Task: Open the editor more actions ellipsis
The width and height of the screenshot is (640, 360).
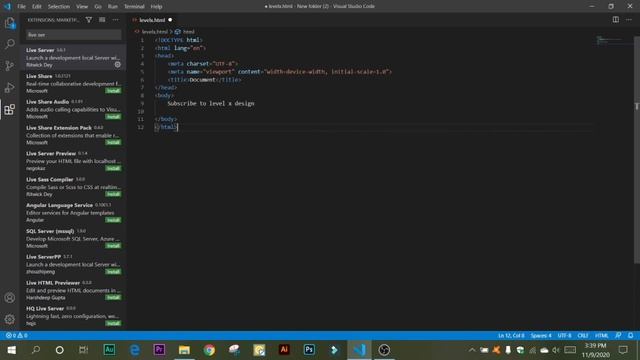Action: pos(629,20)
